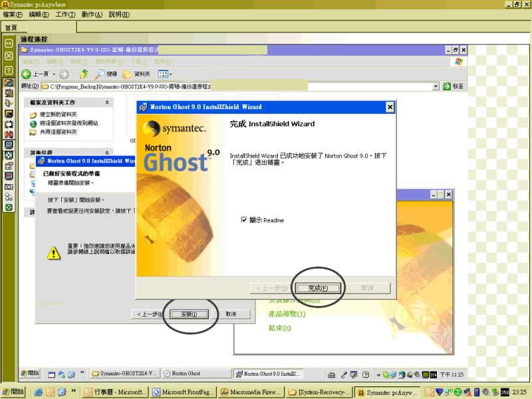Toggle the 顯示 Readme checkbox
The image size is (532, 399).
click(243, 220)
